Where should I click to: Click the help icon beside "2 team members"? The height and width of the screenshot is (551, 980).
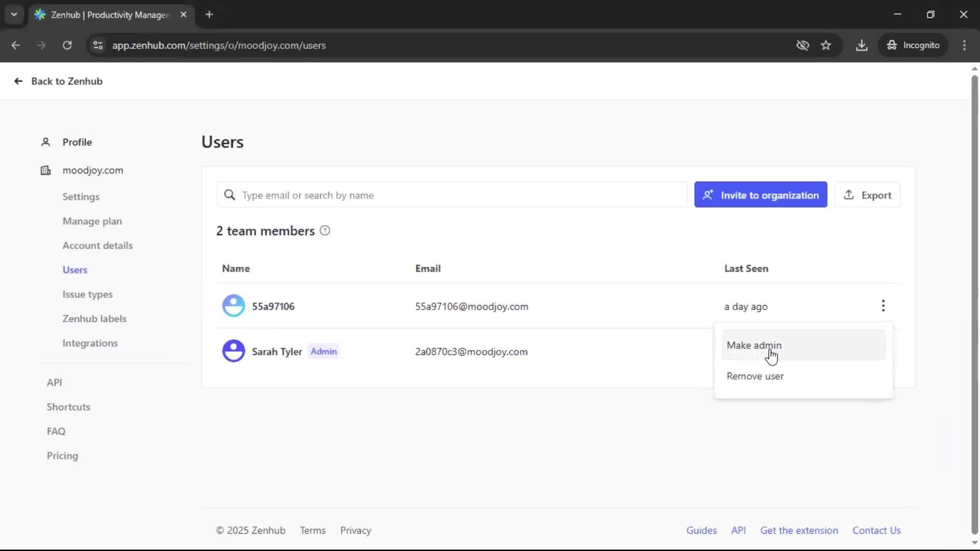(325, 231)
